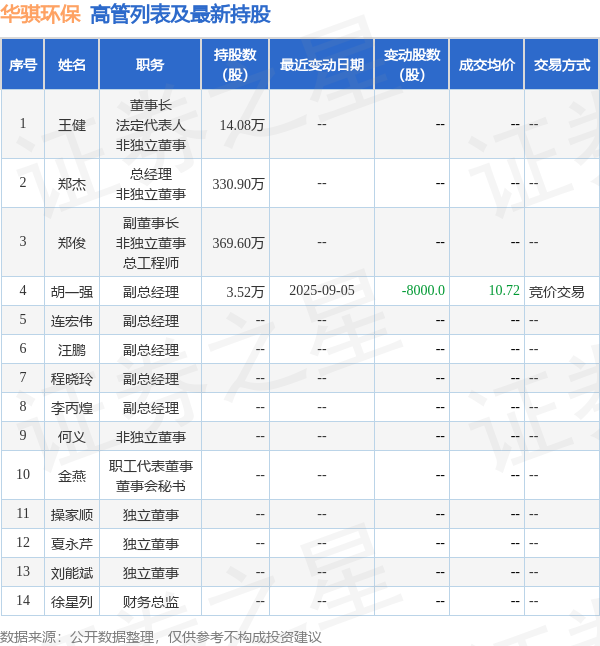The height and width of the screenshot is (646, 600).
Task: Click the 369.60万 shareholding value
Action: point(238,243)
